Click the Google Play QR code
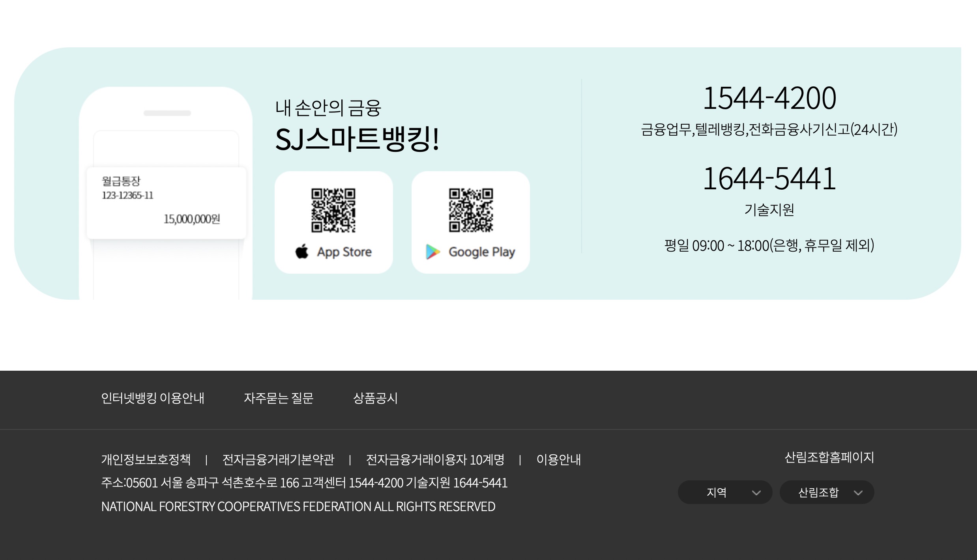The width and height of the screenshot is (977, 560). click(x=471, y=210)
